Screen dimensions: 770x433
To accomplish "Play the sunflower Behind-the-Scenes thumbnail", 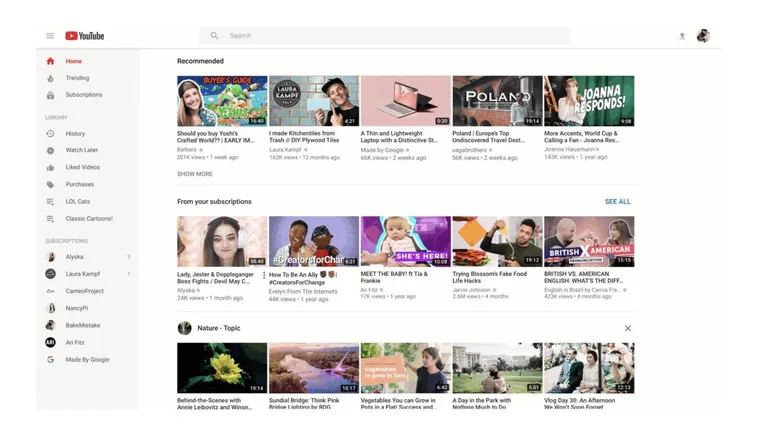I will 222,368.
